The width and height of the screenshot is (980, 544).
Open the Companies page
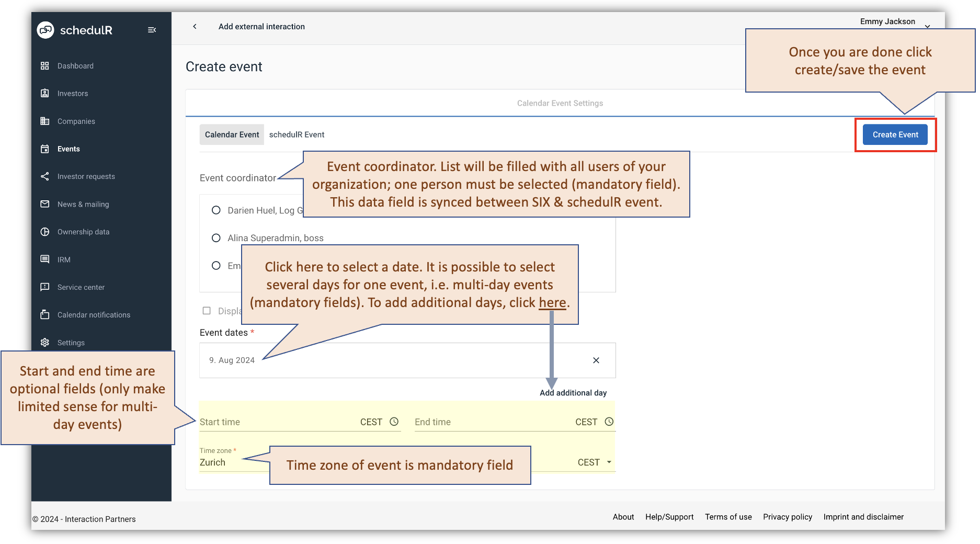76,121
